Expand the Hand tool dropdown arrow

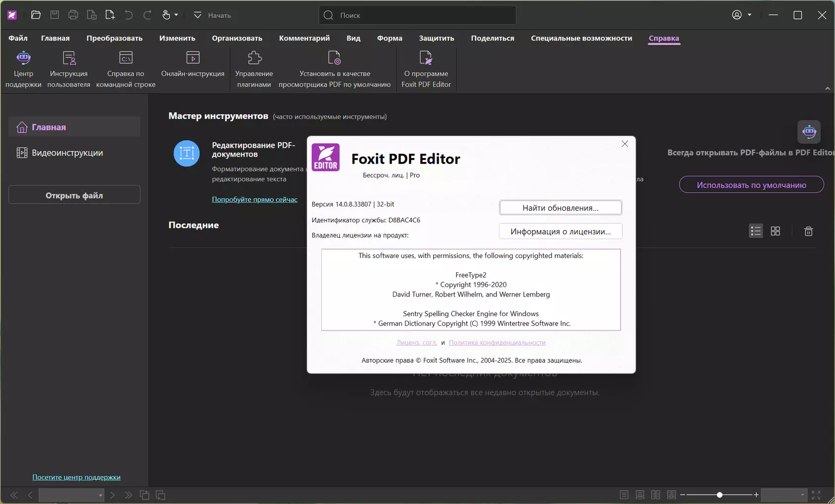click(x=176, y=15)
